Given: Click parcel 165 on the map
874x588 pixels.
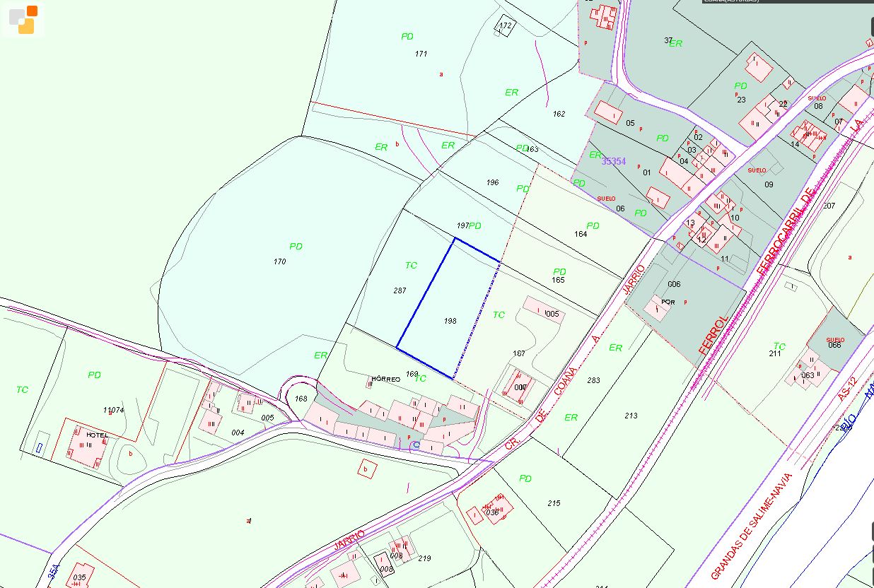Looking at the screenshot, I should pos(558,280).
